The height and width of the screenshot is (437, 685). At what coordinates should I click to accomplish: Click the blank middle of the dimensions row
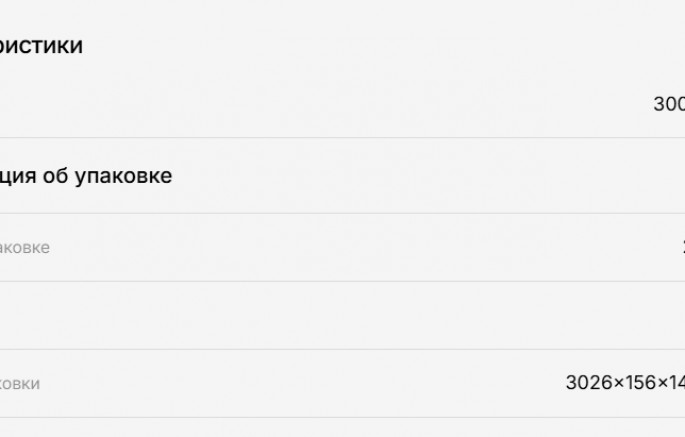coord(301,383)
